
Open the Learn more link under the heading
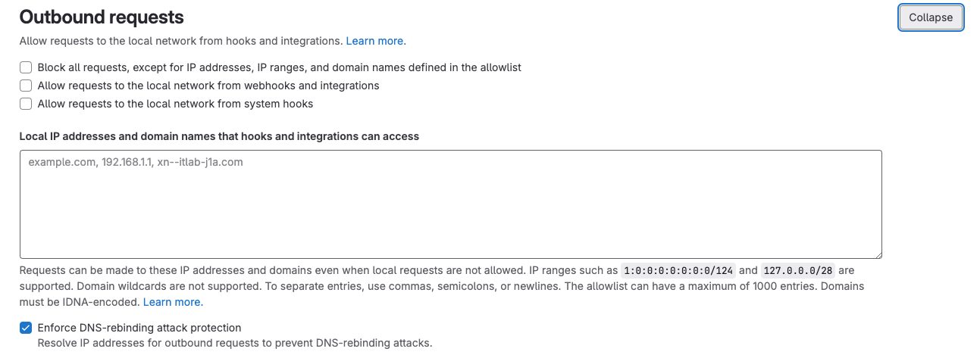376,41
